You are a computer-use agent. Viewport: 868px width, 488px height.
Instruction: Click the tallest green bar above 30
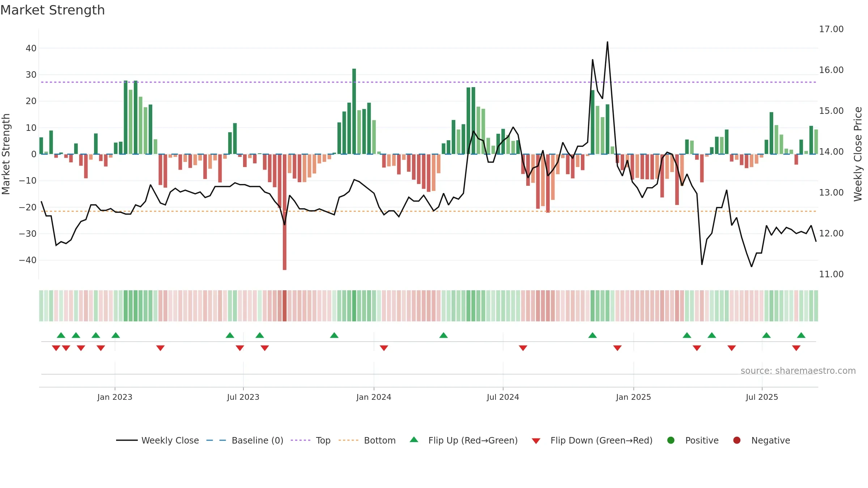pos(354,111)
